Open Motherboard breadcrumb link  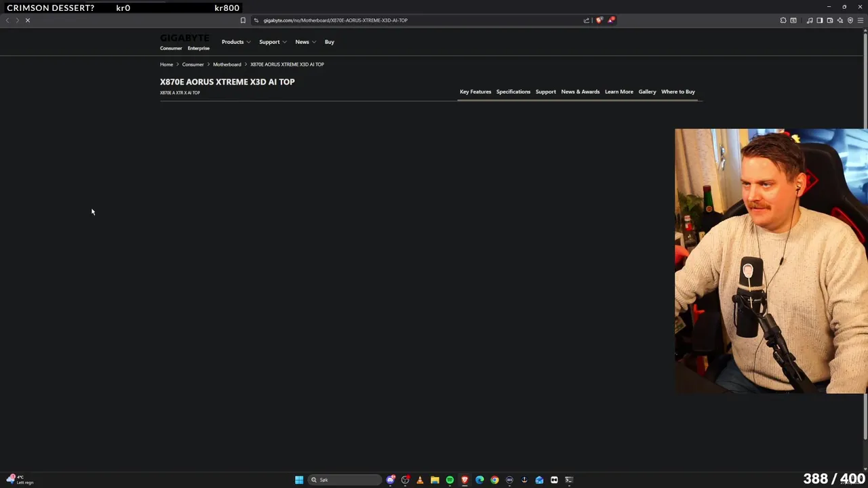tap(227, 64)
